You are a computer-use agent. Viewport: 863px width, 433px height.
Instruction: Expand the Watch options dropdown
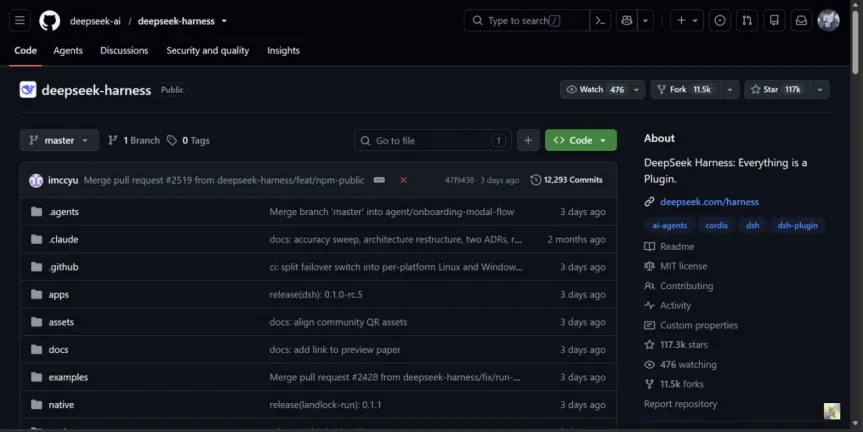coord(637,90)
